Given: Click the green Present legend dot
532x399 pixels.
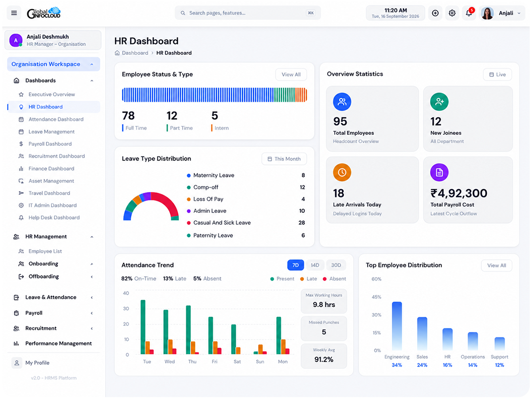Looking at the screenshot, I should point(272,279).
